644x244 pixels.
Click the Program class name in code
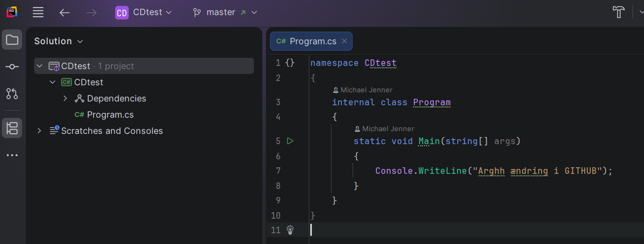point(431,102)
